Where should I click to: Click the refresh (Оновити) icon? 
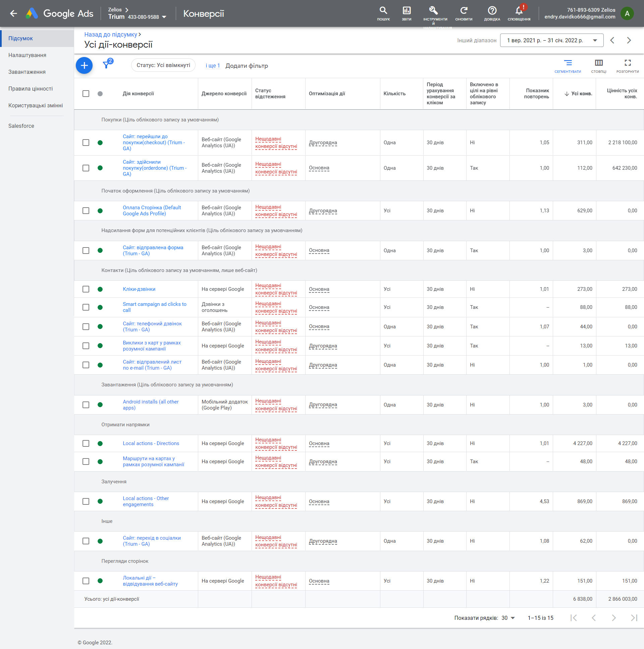pos(464,13)
